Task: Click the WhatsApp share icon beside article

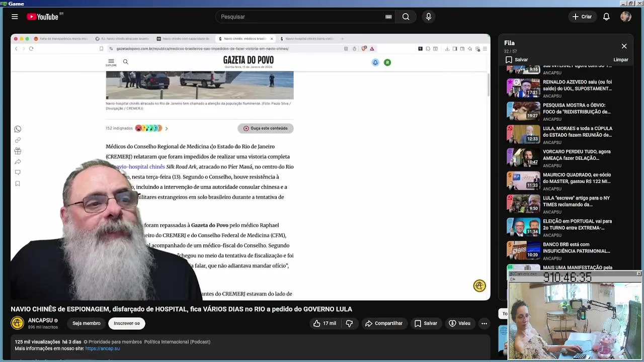Action: [x=18, y=129]
